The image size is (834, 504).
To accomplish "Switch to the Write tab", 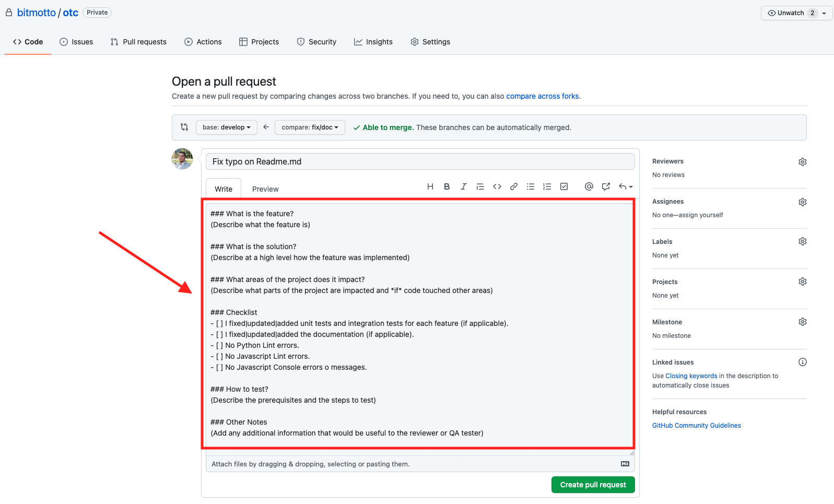I will [x=224, y=189].
